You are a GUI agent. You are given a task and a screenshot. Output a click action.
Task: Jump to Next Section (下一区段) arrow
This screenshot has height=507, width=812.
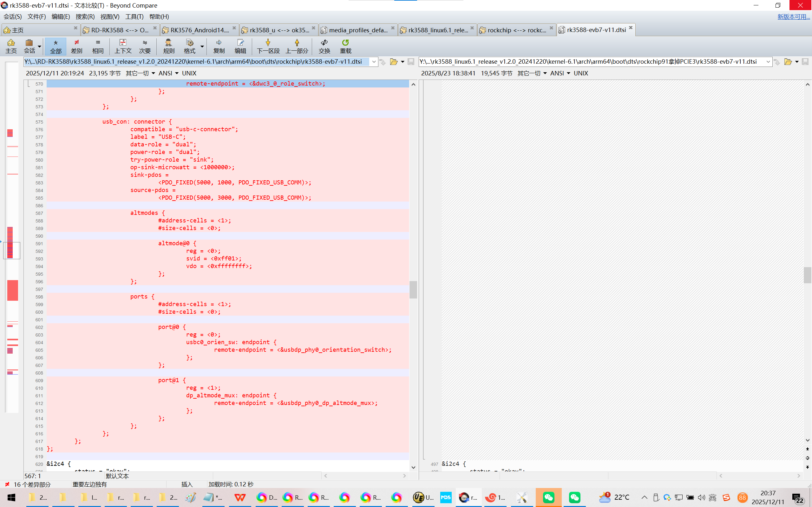coord(268,46)
